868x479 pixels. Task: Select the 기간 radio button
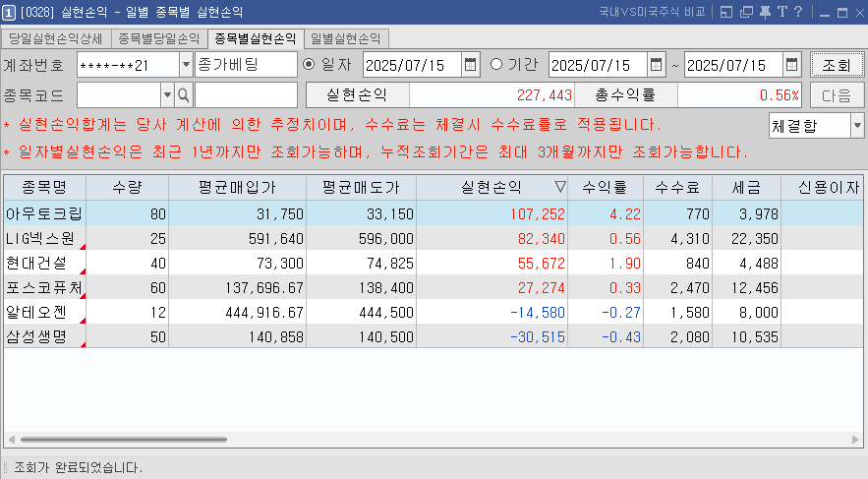pyautogui.click(x=496, y=65)
